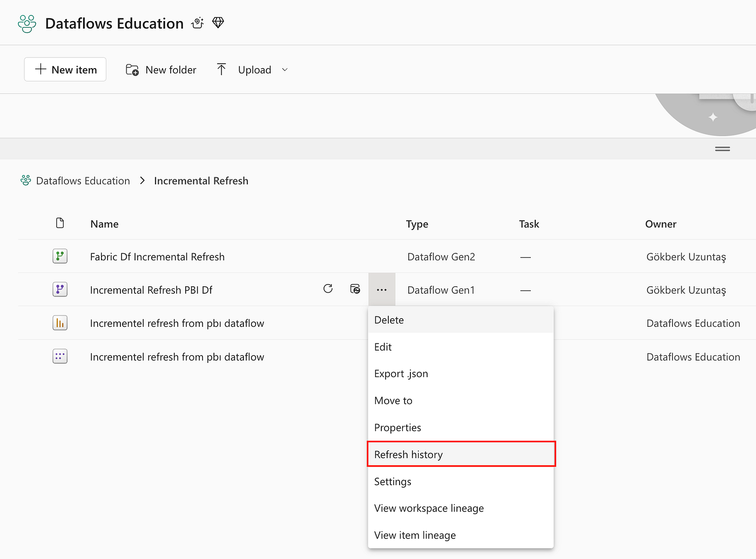The image size is (756, 559).
Task: Create a New folder
Action: (x=161, y=70)
